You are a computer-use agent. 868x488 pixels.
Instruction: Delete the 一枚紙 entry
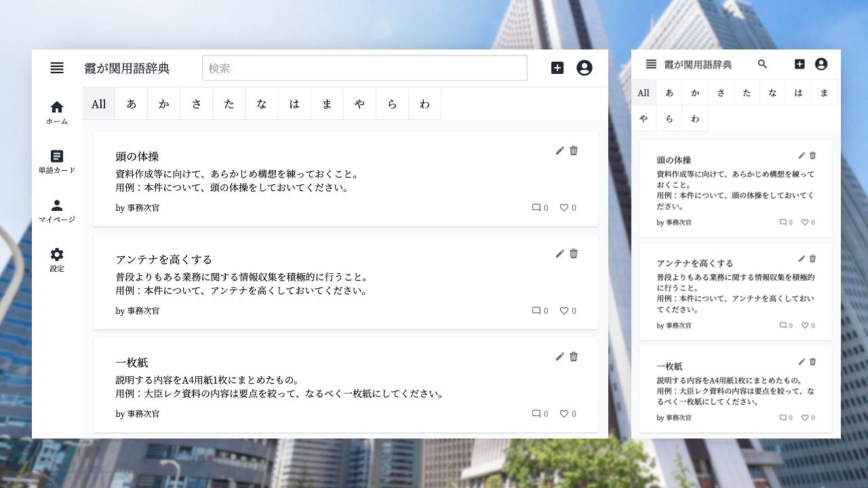click(574, 357)
